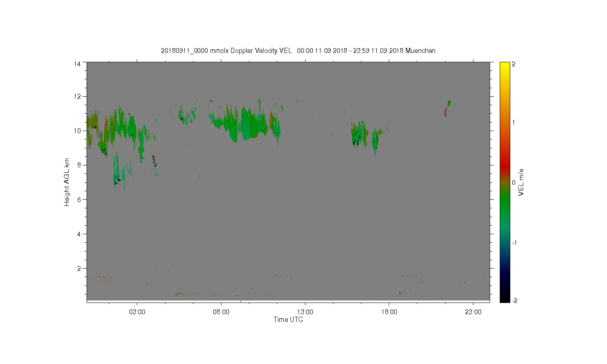The width and height of the screenshot is (607, 364).
Task: Click the yellow top of the velocity colorbar
Action: (x=505, y=66)
